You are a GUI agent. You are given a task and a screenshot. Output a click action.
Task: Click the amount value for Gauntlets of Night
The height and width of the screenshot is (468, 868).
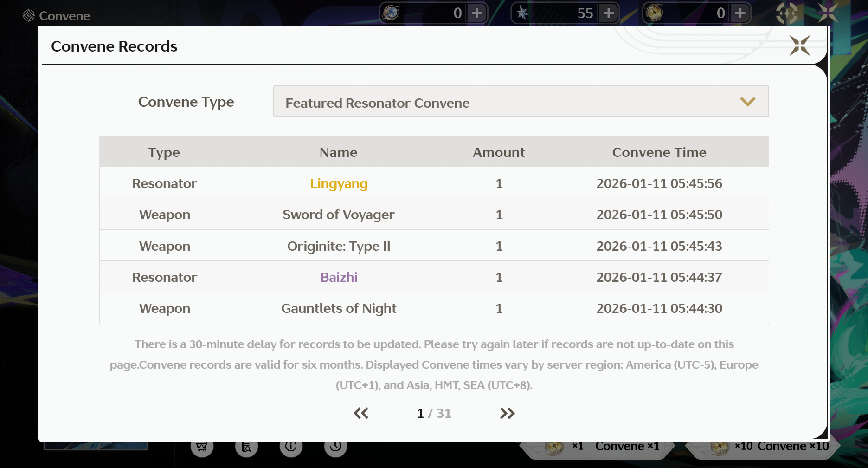click(499, 308)
